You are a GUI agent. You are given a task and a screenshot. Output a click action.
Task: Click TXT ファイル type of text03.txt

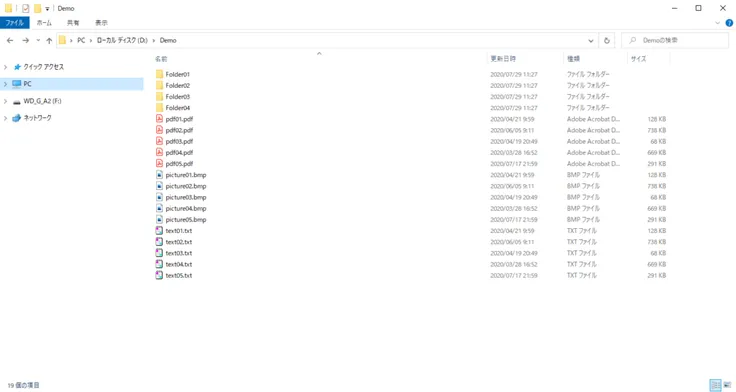pyautogui.click(x=582, y=253)
